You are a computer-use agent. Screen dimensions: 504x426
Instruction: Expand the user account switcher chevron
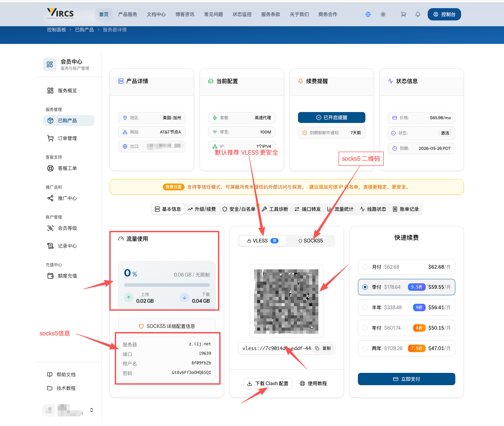tap(92, 410)
